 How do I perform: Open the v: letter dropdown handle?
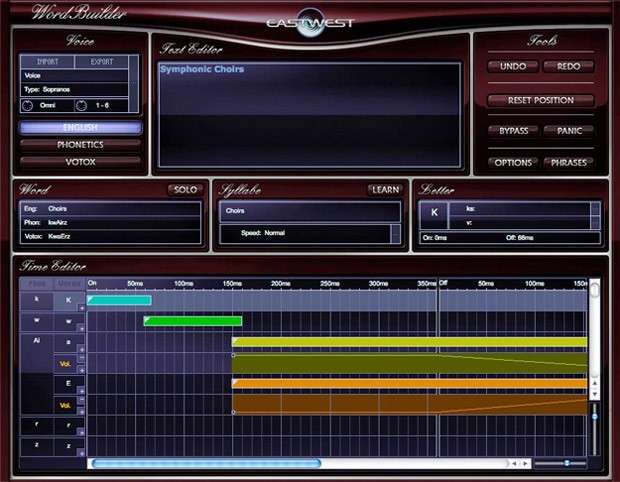(595, 223)
